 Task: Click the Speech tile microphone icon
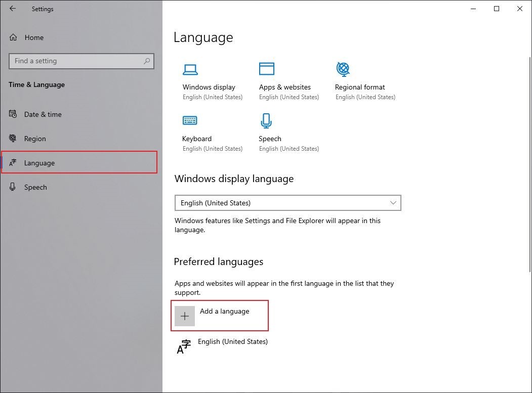click(266, 121)
